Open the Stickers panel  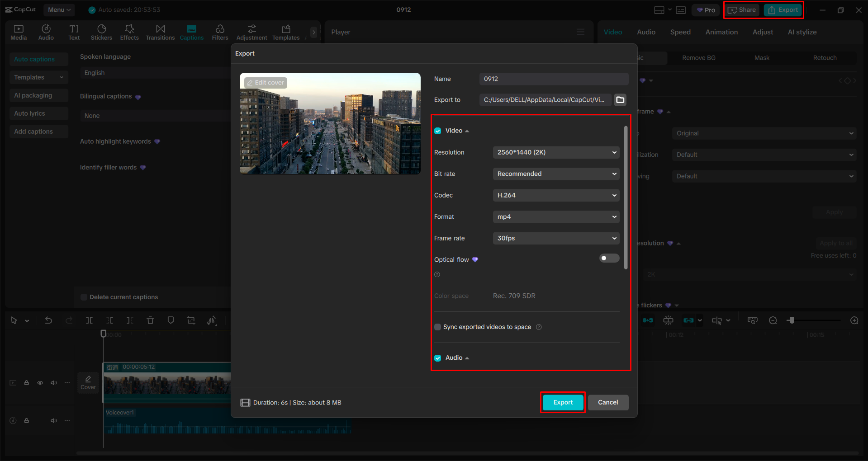coord(101,32)
